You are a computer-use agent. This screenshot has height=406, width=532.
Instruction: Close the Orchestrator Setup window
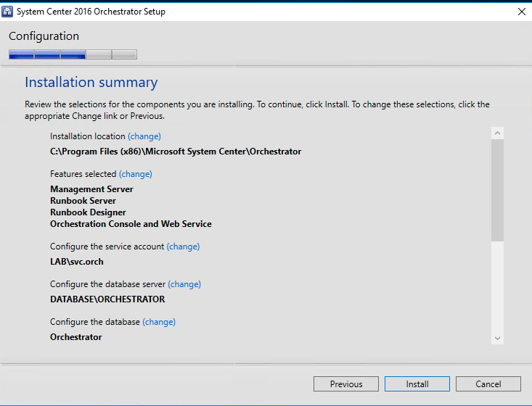point(520,12)
